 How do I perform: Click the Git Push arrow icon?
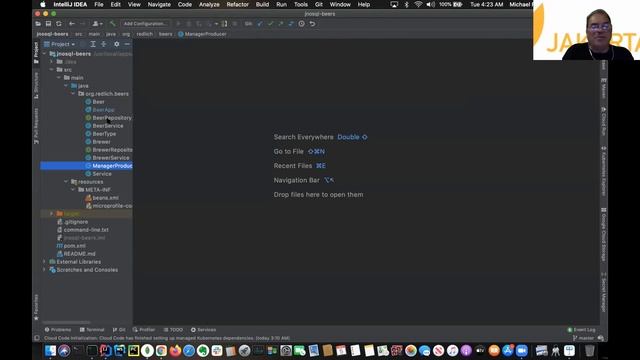coord(281,24)
